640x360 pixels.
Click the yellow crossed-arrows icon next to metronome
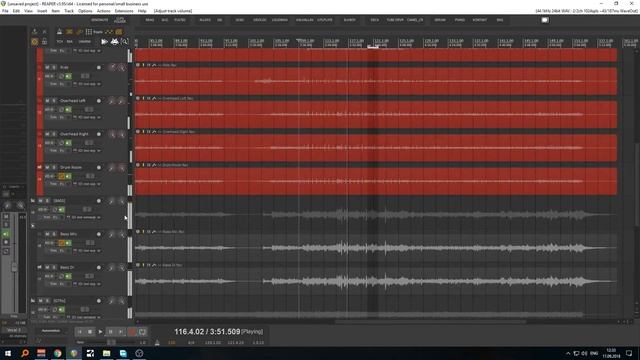point(69,31)
